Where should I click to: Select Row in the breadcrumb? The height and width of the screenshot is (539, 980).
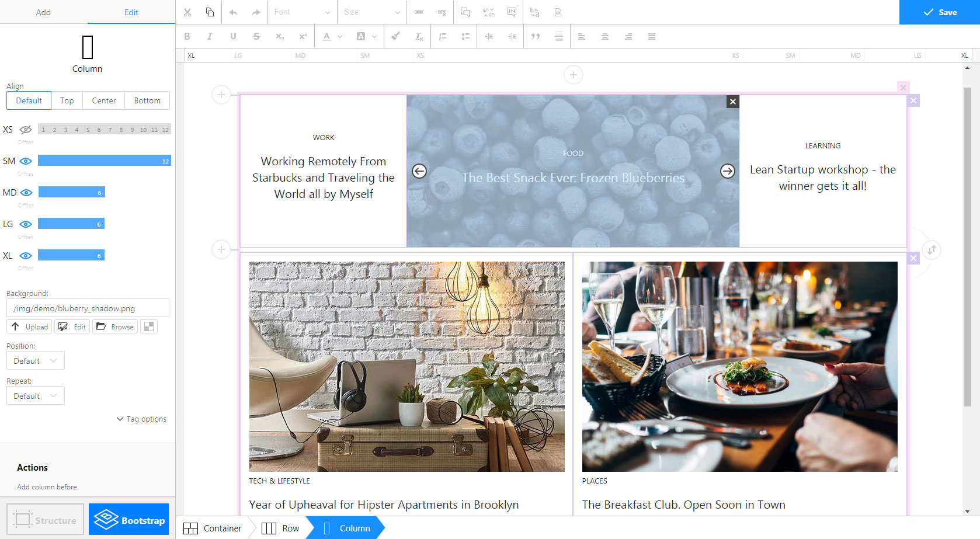click(280, 528)
